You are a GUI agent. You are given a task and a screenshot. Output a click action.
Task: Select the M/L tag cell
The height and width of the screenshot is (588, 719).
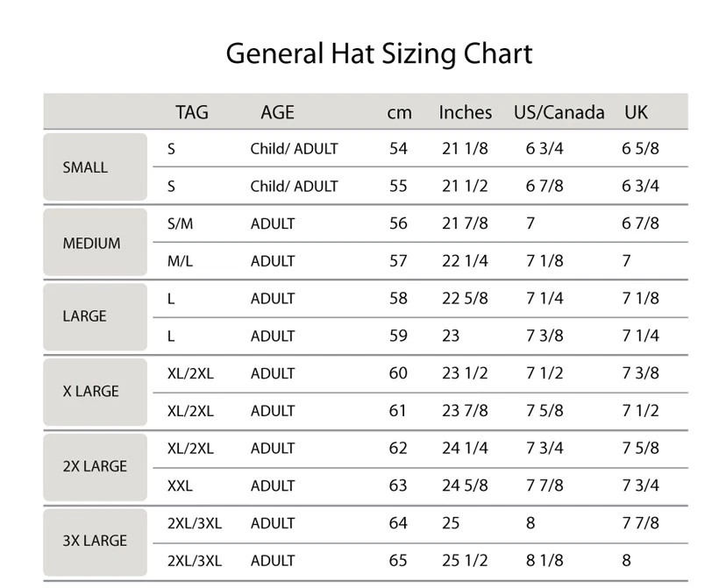click(180, 261)
